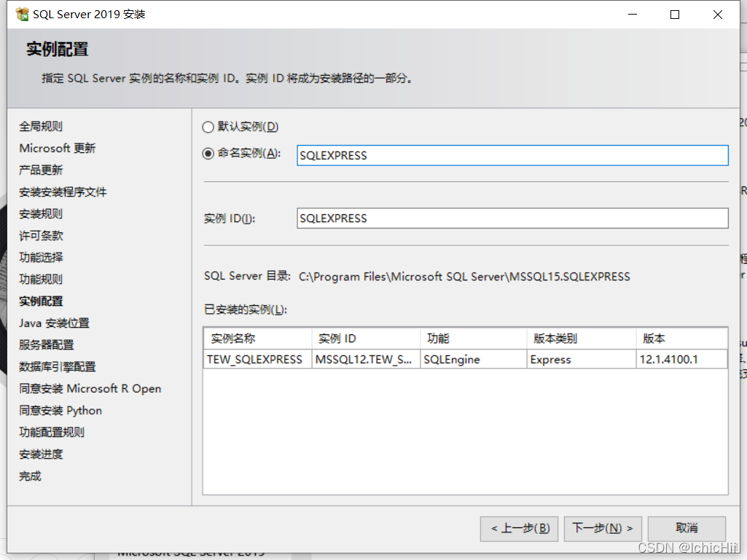Screen dimensions: 747x560
Task: Maximize the SQL Server 2019 setup window
Action: (675, 15)
